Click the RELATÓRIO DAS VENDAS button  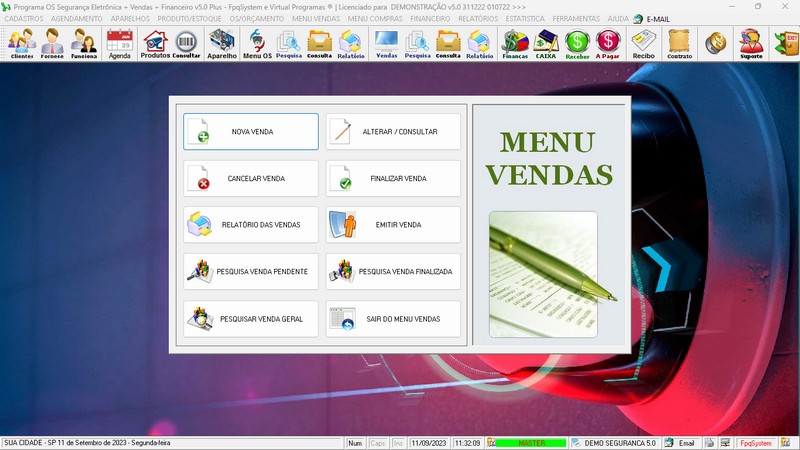point(251,224)
